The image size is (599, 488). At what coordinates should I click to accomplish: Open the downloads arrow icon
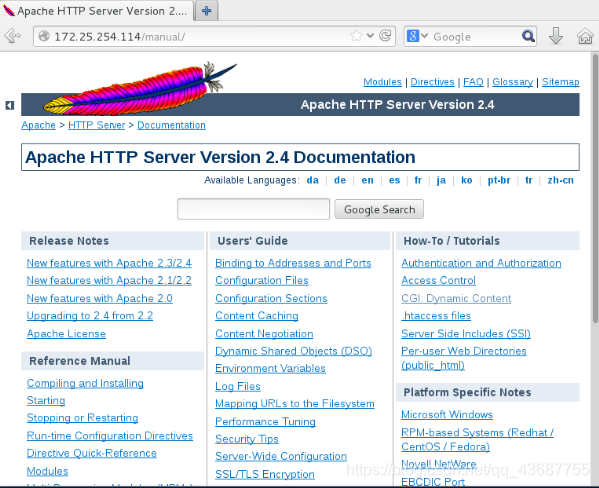tap(556, 36)
